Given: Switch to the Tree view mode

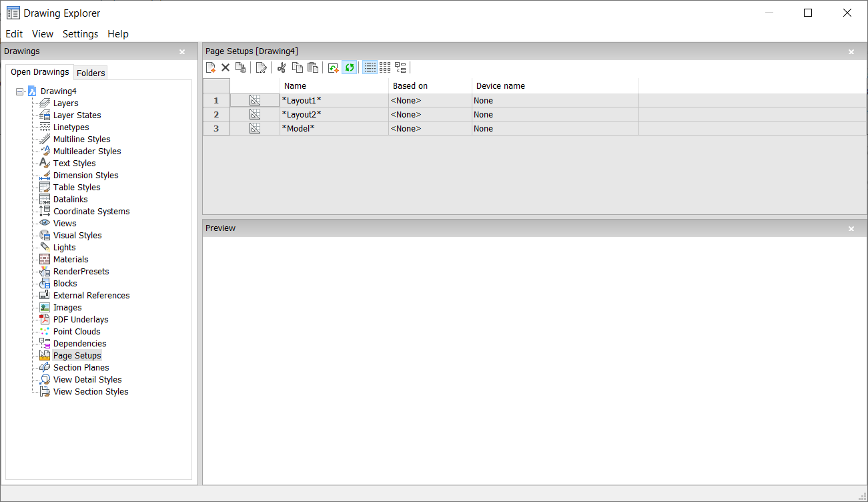Looking at the screenshot, I should 400,67.
